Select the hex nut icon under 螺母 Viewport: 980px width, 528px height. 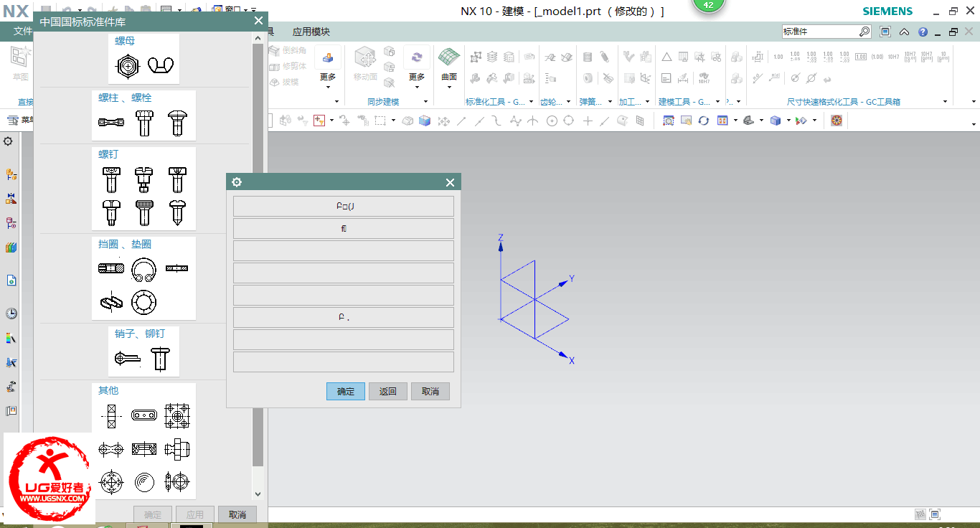[127, 65]
